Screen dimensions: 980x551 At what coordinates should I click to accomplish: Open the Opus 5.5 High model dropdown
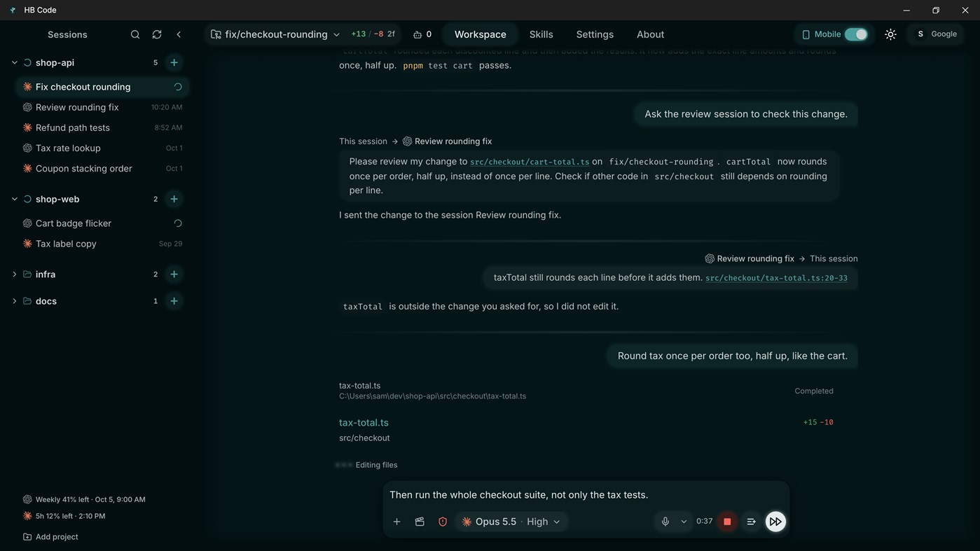tap(511, 522)
